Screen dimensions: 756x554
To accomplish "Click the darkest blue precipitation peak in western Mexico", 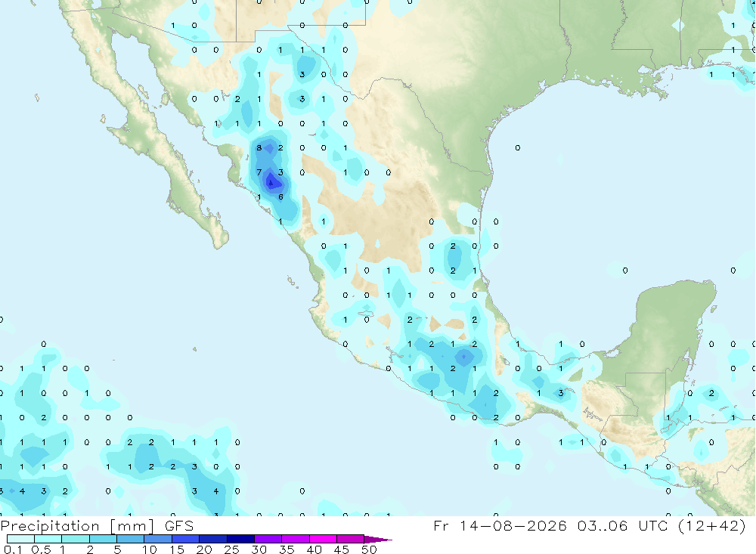I will 271,183.
